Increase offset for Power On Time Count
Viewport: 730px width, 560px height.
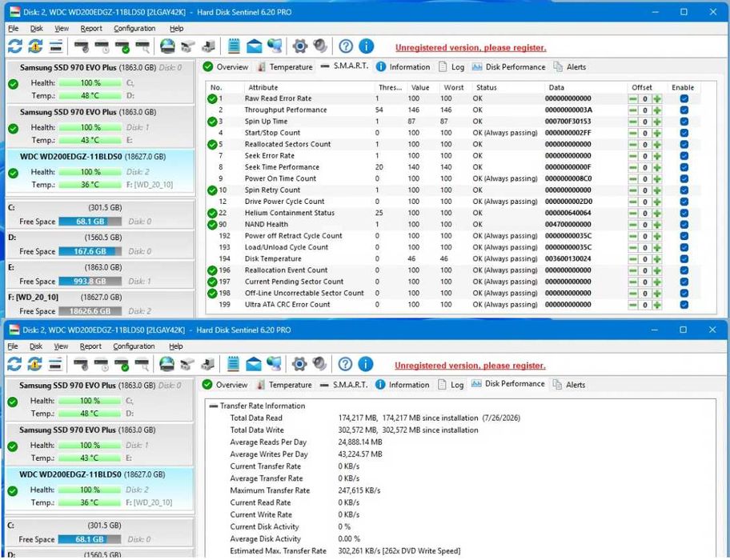657,178
